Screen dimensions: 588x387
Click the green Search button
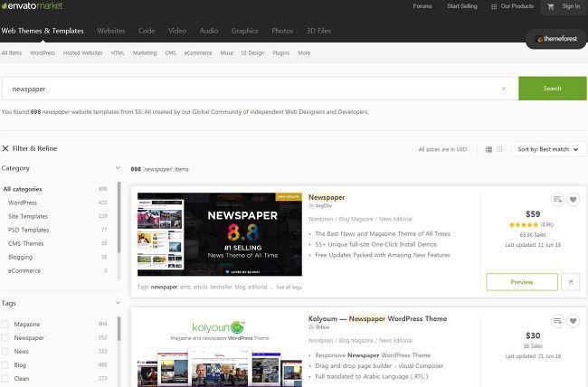553,89
